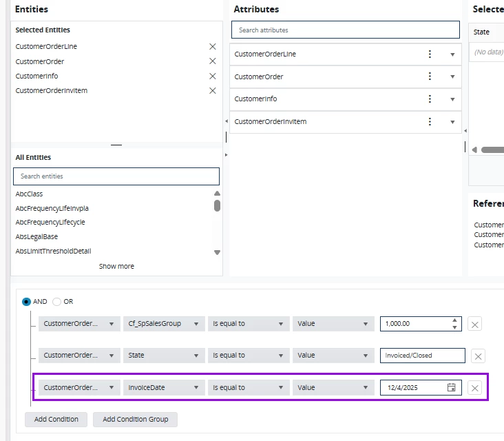Image resolution: width=504 pixels, height=441 pixels.
Task: Open three-dot menu for CustomerInfo attributes
Action: point(430,99)
